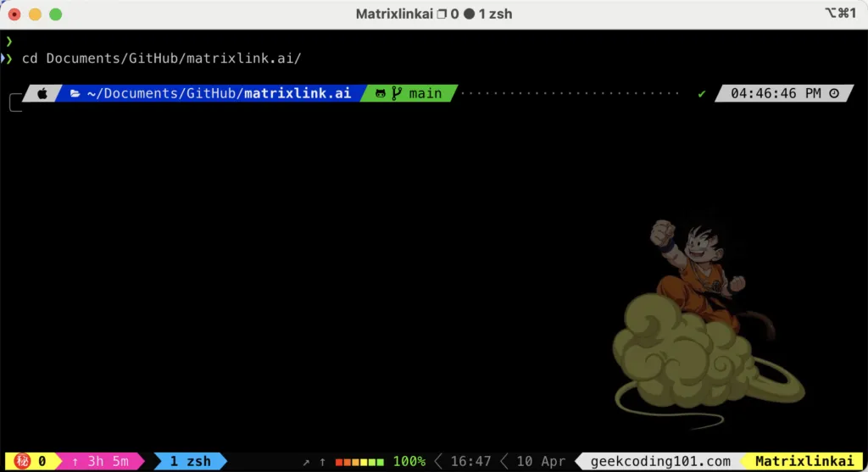Click the GitHub octocat icon in prompt

(381, 93)
